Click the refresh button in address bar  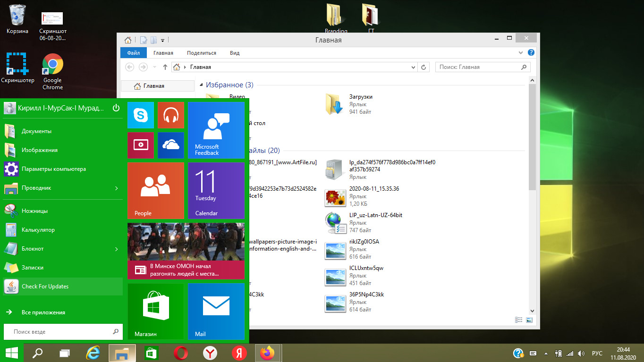(x=424, y=67)
